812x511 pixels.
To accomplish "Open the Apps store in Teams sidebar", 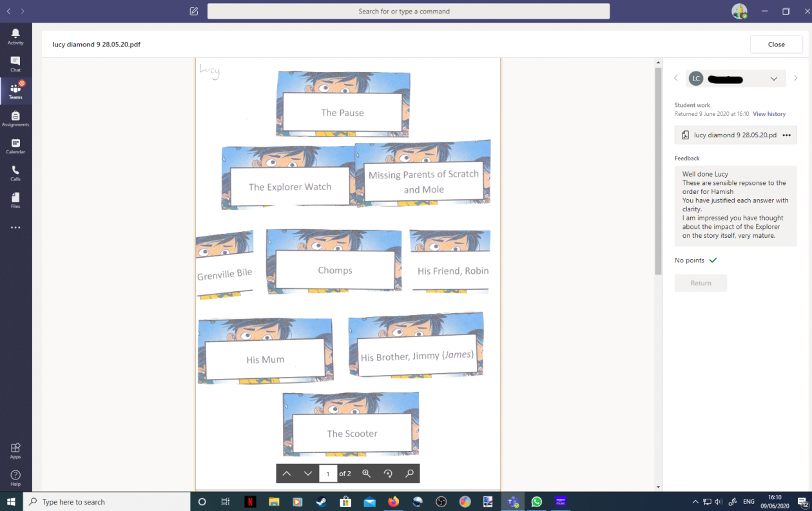I will tap(15, 450).
